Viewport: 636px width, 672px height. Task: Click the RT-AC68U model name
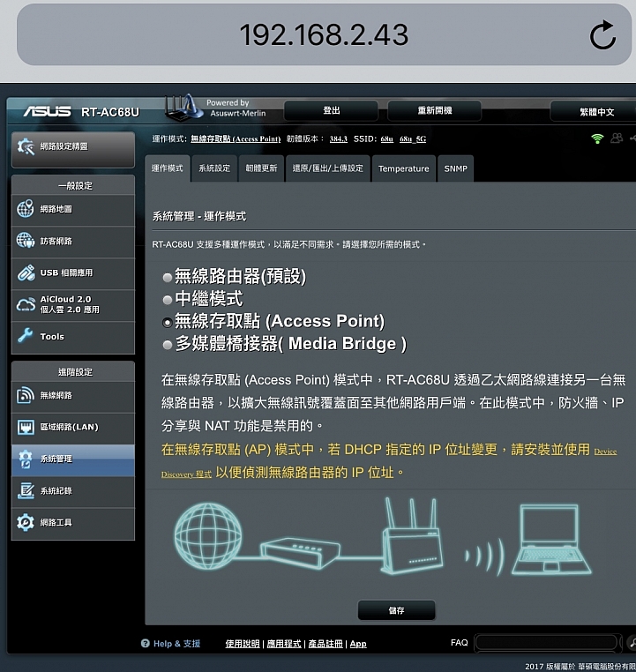110,112
